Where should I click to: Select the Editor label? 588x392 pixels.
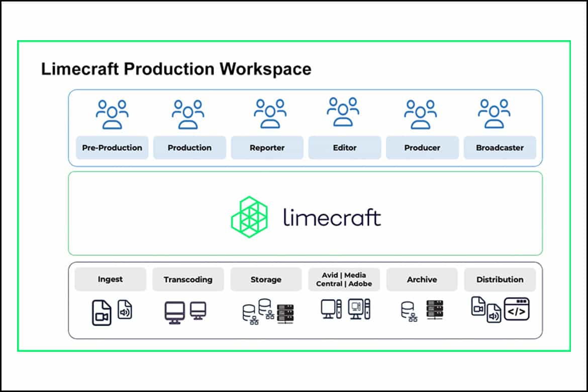click(x=345, y=148)
